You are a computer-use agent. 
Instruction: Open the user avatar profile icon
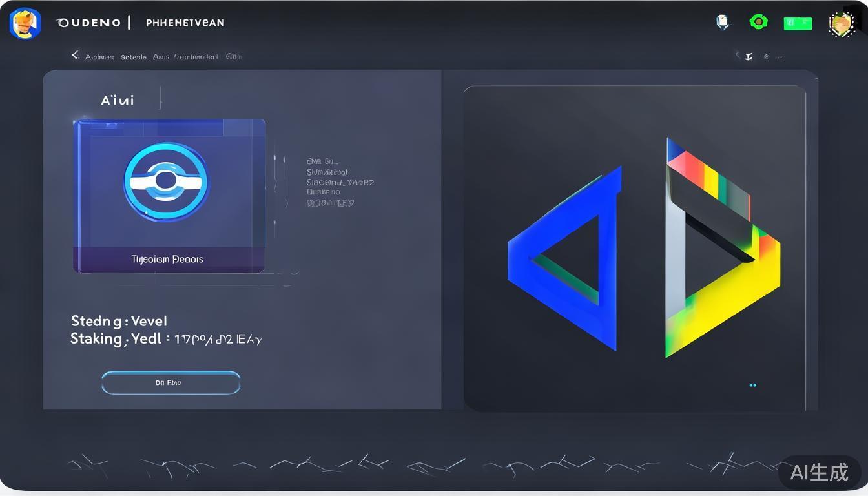(841, 23)
